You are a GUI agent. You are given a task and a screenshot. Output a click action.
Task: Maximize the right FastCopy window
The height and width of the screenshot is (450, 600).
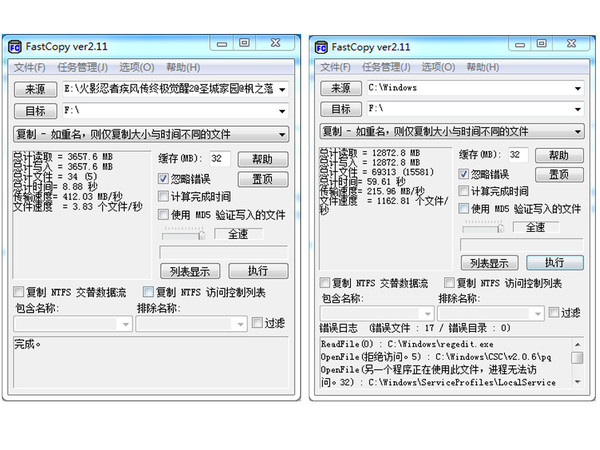coord(541,44)
